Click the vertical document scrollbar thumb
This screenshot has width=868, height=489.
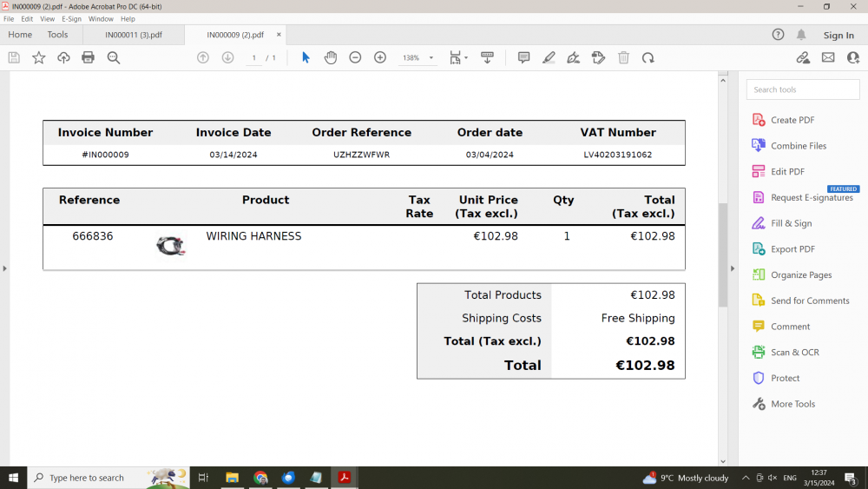click(x=722, y=254)
